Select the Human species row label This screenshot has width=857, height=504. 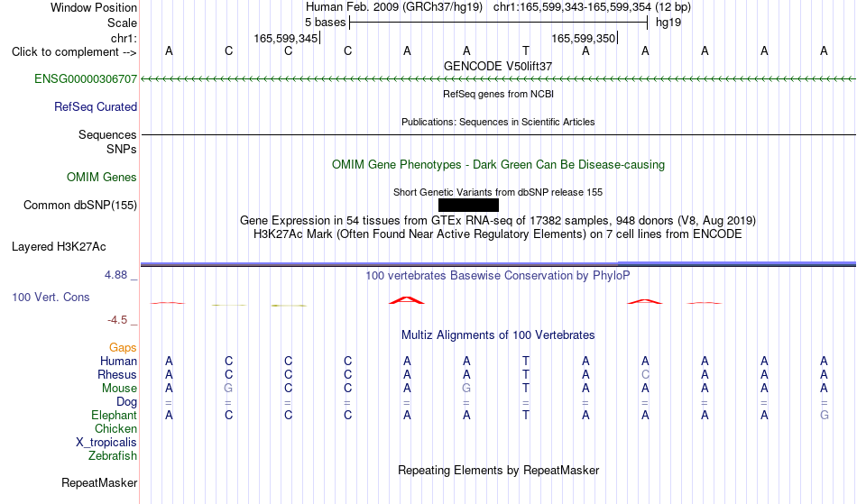coord(118,362)
